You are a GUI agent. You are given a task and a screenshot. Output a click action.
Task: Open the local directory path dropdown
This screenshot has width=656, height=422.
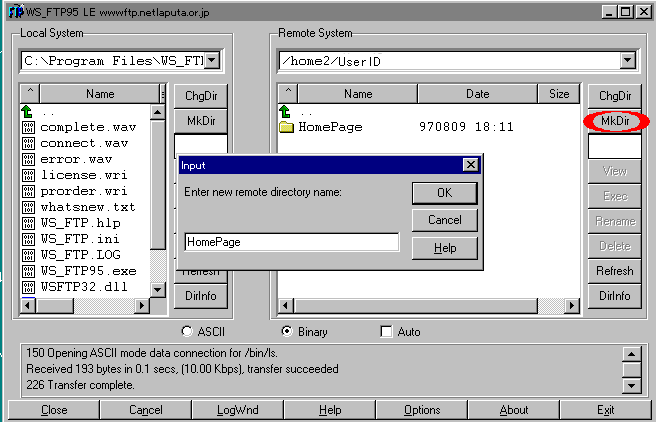click(212, 61)
